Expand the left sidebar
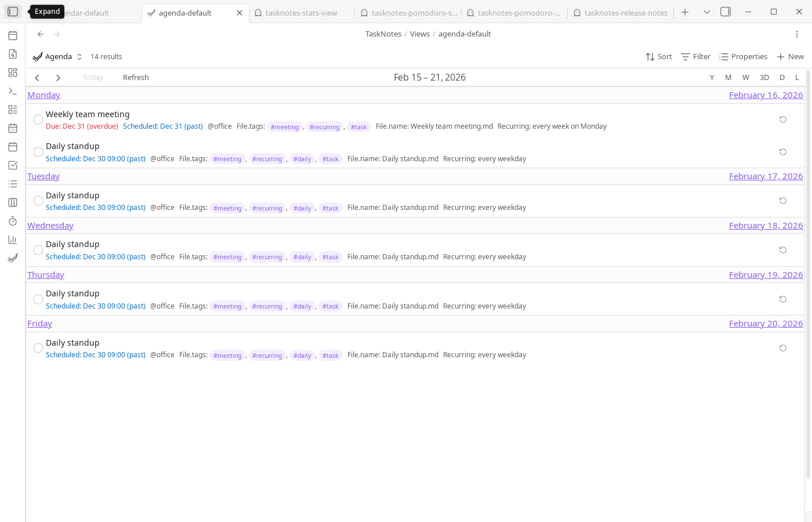This screenshot has height=522, width=812. tap(13, 11)
